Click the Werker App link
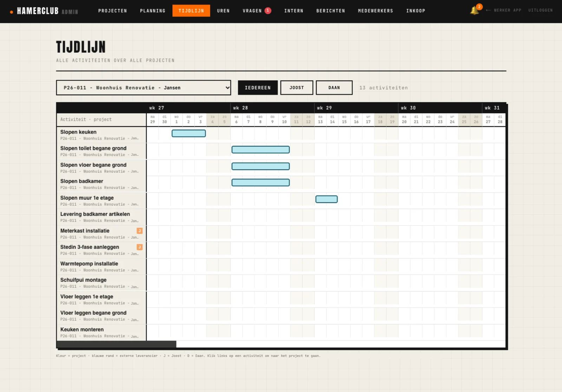The width and height of the screenshot is (562, 392). [x=504, y=10]
